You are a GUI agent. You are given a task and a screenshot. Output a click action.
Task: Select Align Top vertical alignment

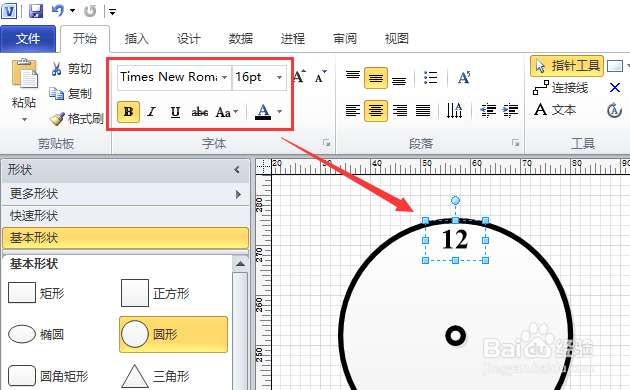point(353,77)
